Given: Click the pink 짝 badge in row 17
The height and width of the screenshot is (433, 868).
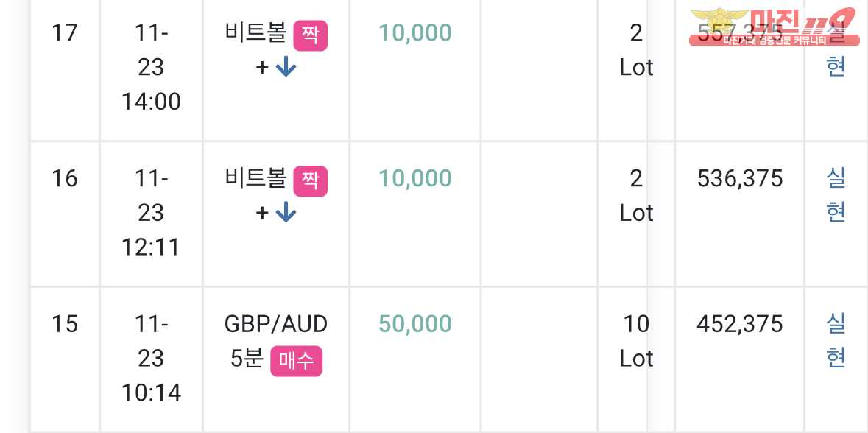Looking at the screenshot, I should pyautogui.click(x=310, y=35).
